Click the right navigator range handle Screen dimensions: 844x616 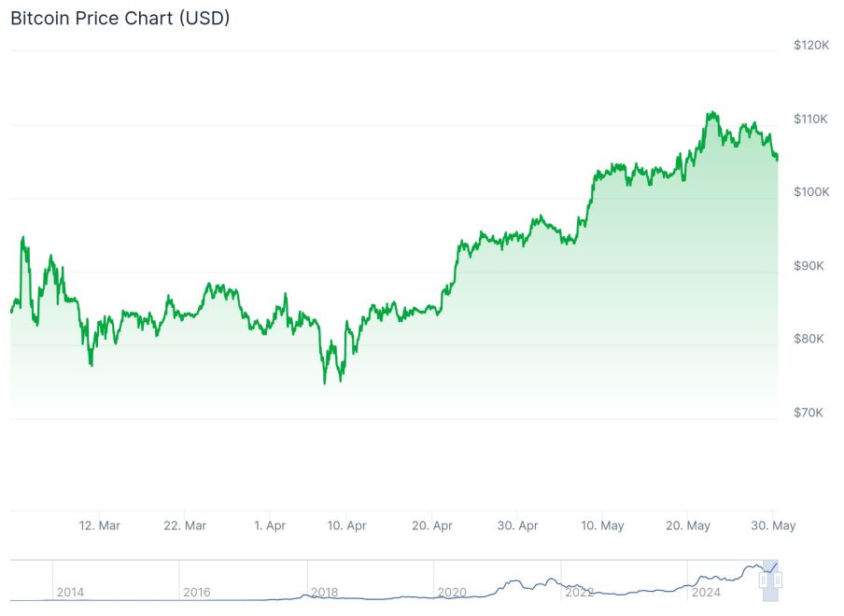tap(777, 581)
